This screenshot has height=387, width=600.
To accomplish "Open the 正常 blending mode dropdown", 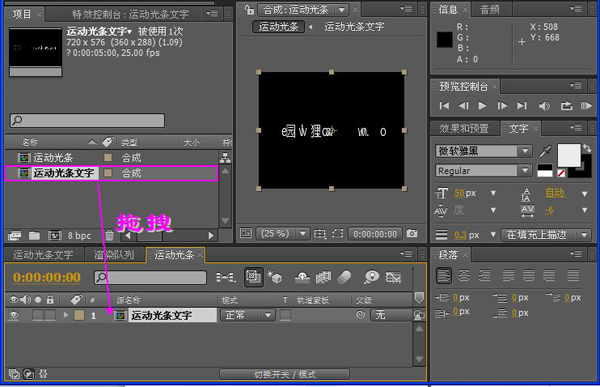I will click(x=247, y=315).
